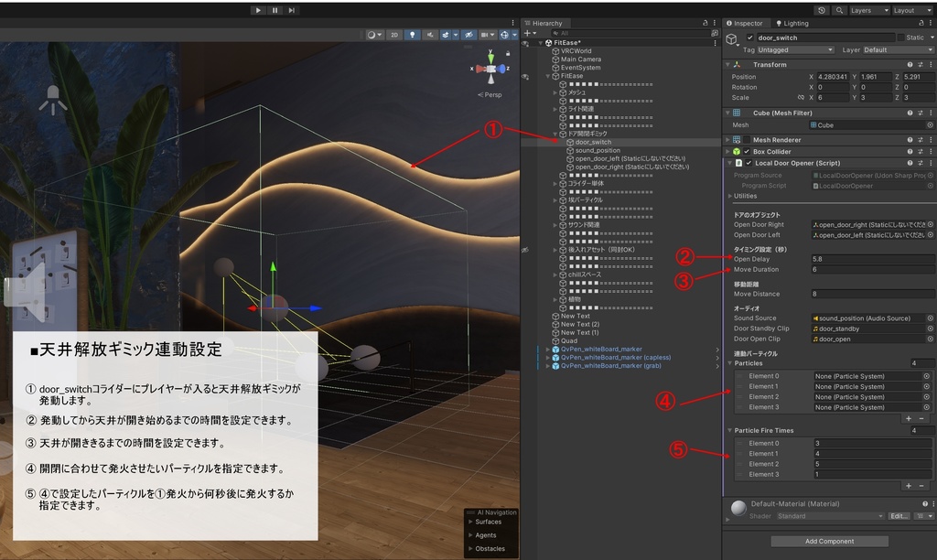Switch to the Inspector tab
Image resolution: width=937 pixels, height=560 pixels.
pos(745,23)
